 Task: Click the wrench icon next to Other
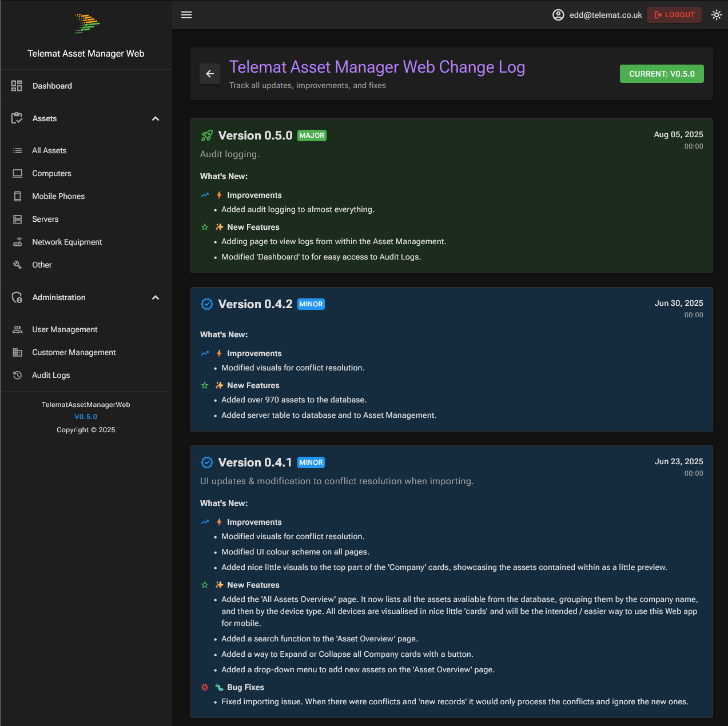point(17,265)
